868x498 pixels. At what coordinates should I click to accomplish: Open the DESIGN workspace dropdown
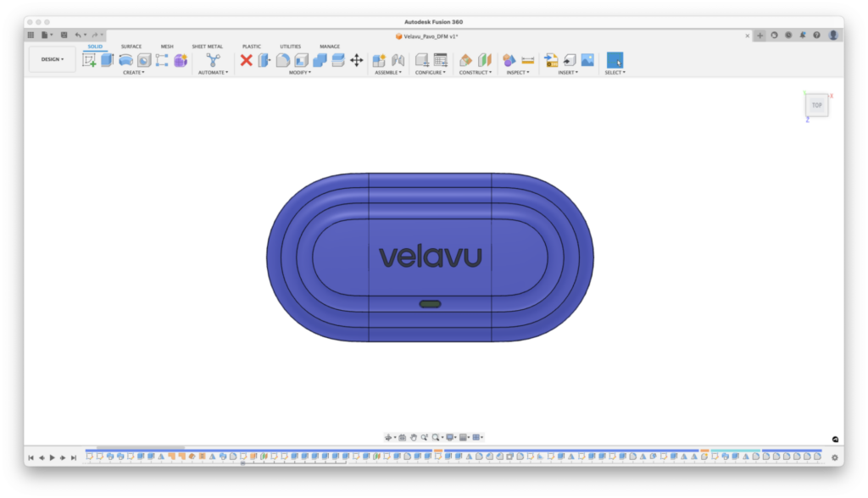pos(51,59)
